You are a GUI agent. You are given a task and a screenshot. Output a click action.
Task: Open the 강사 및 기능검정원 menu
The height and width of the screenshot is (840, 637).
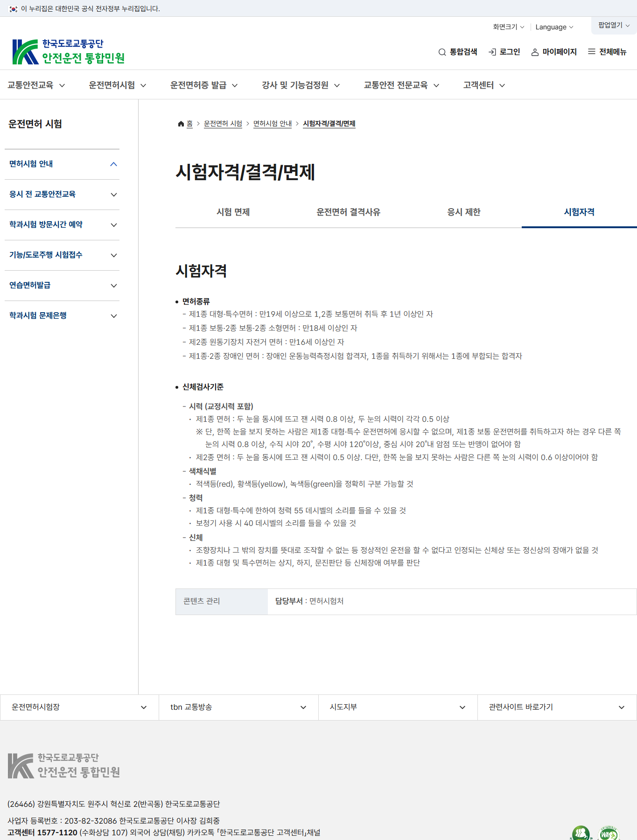301,85
